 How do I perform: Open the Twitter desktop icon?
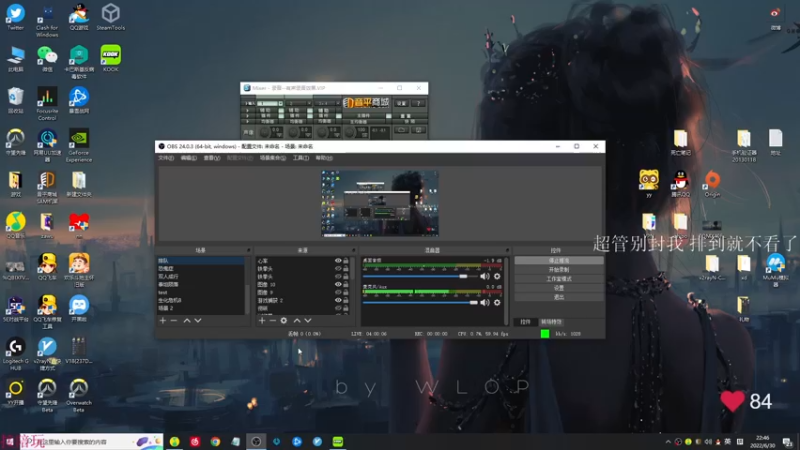tap(15, 17)
